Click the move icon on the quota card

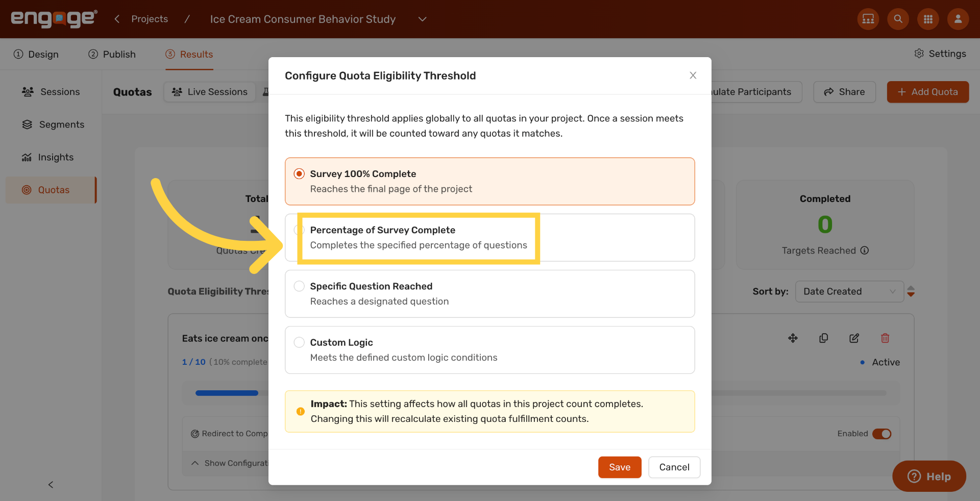tap(793, 338)
